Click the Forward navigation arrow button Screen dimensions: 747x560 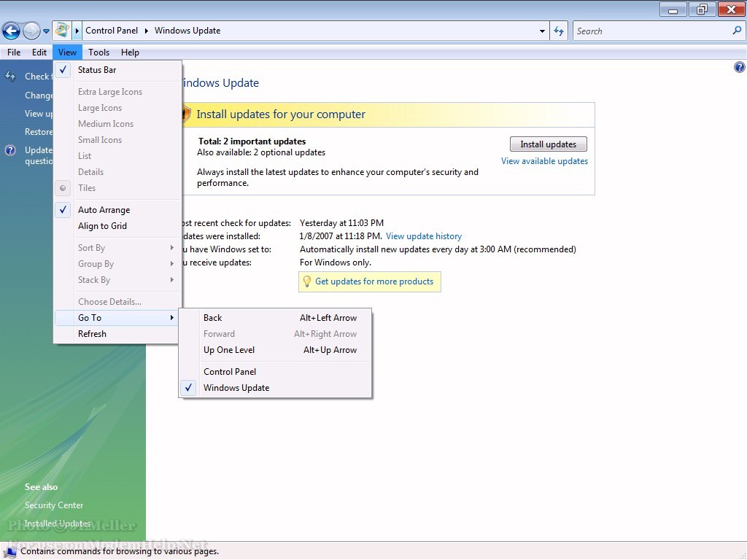coord(31,31)
